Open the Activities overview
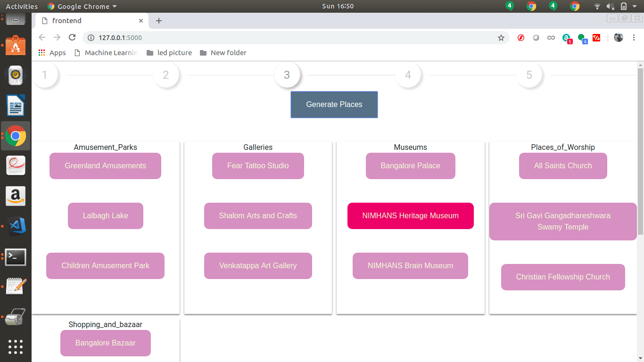644x362 pixels. [22, 6]
